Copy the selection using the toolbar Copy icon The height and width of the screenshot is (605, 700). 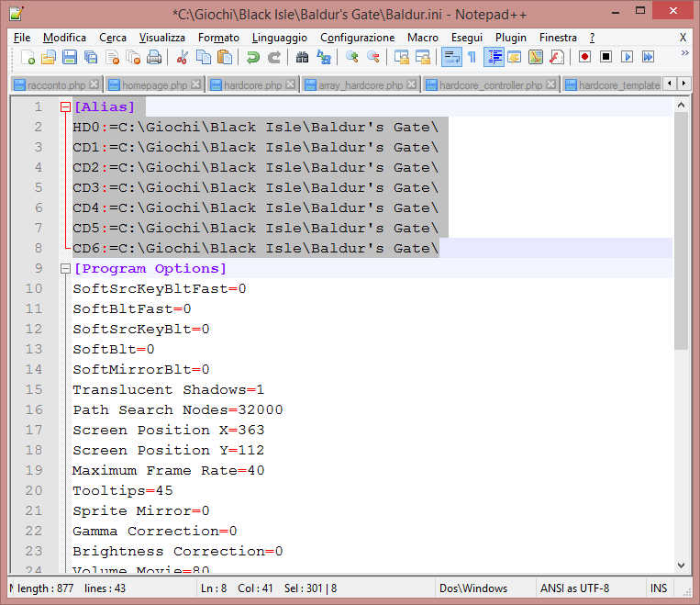click(204, 57)
